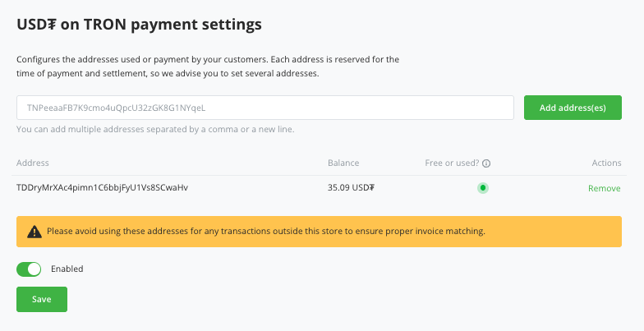644x331 pixels.
Task: Click the Address column header
Action: coord(33,163)
